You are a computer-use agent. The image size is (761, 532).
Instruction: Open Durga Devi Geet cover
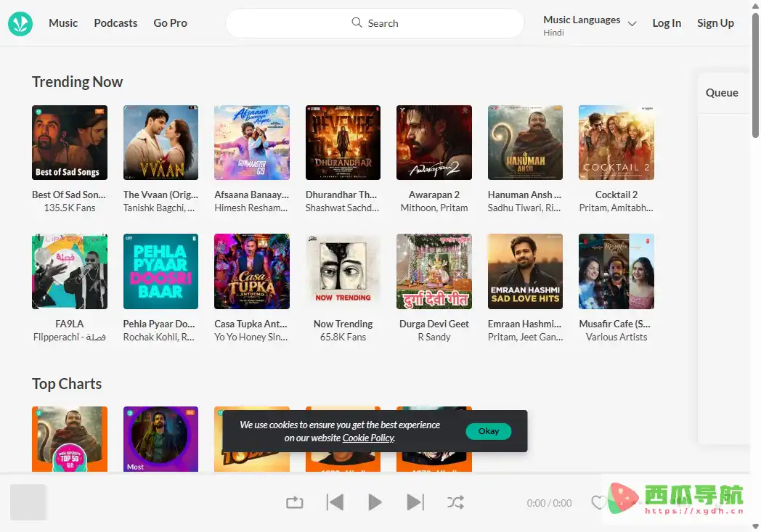point(434,271)
